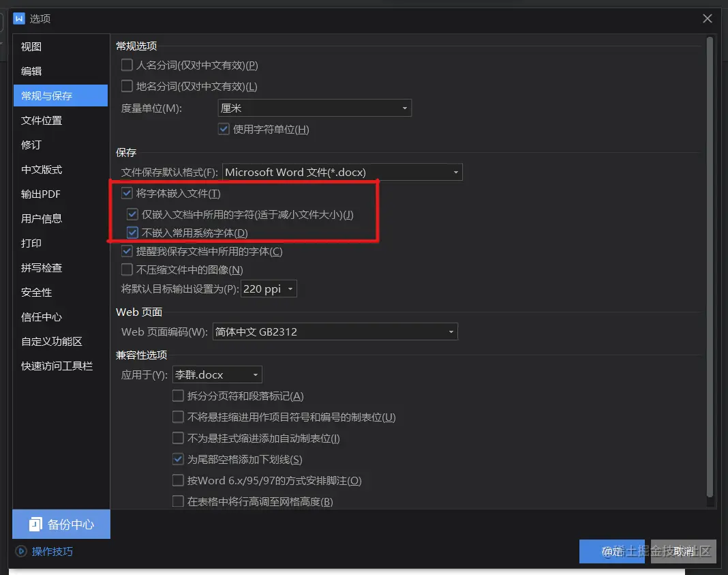This screenshot has width=728, height=575.
Task: Open Web 页面编码 dropdown
Action: click(x=335, y=331)
